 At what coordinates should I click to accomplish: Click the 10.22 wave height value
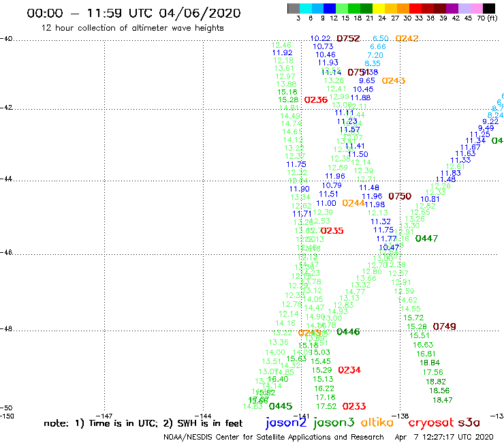click(x=321, y=38)
